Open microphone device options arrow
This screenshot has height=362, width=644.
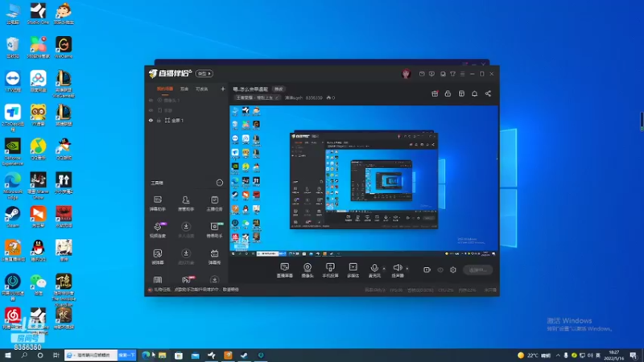tap(384, 269)
